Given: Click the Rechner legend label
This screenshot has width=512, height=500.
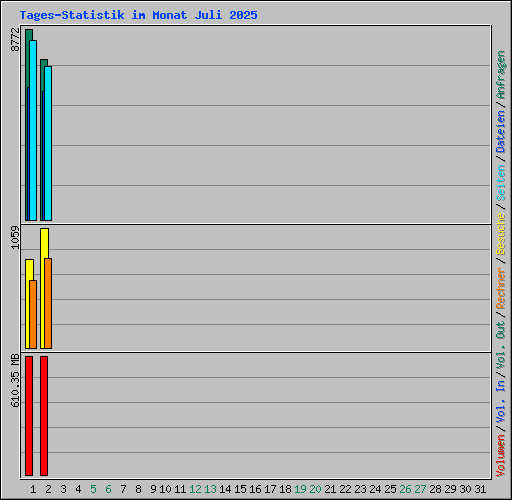Looking at the screenshot, I should pos(501,288).
